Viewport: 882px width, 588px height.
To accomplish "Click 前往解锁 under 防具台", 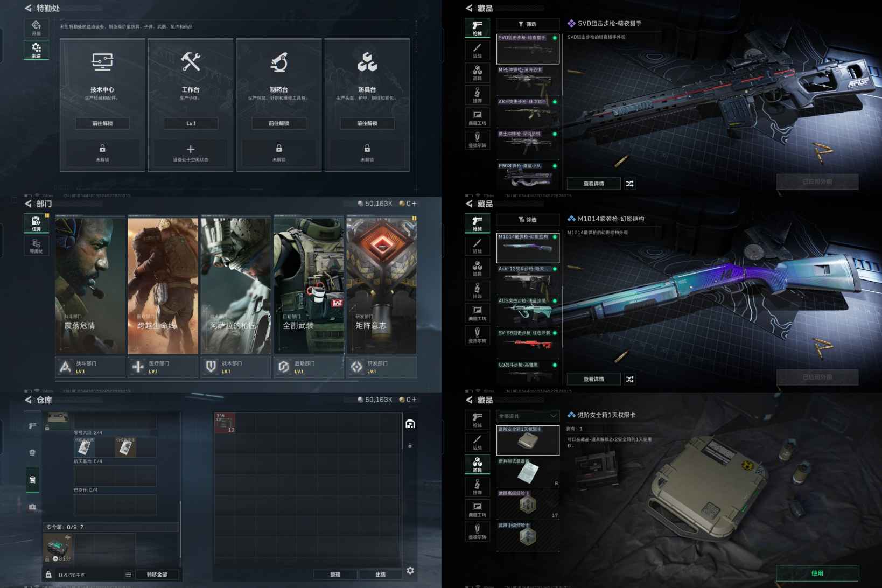I will pyautogui.click(x=367, y=123).
